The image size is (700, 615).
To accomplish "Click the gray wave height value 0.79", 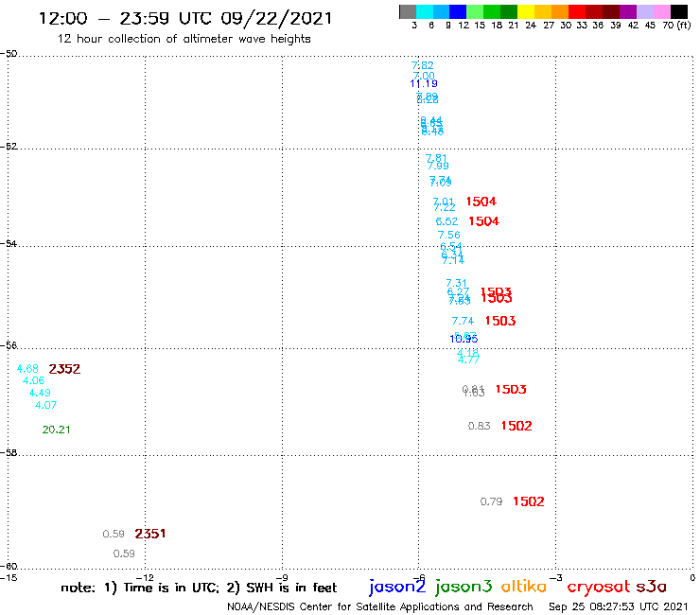I will pos(491,501).
